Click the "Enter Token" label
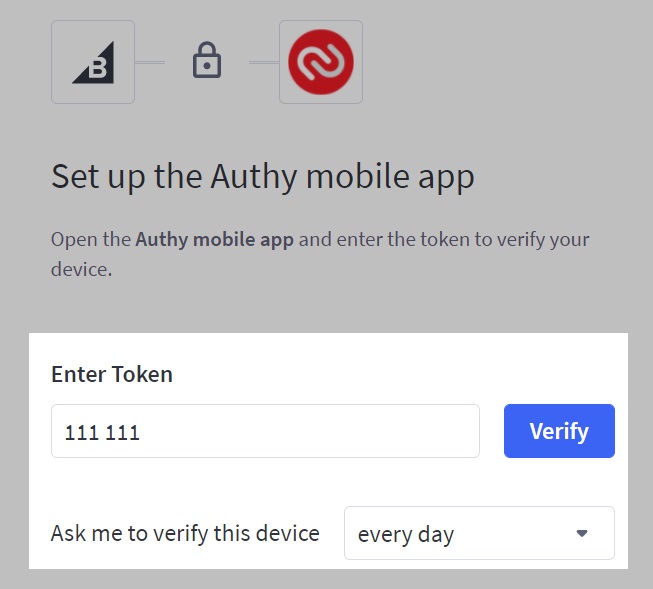The height and width of the screenshot is (589, 653). [x=112, y=374]
